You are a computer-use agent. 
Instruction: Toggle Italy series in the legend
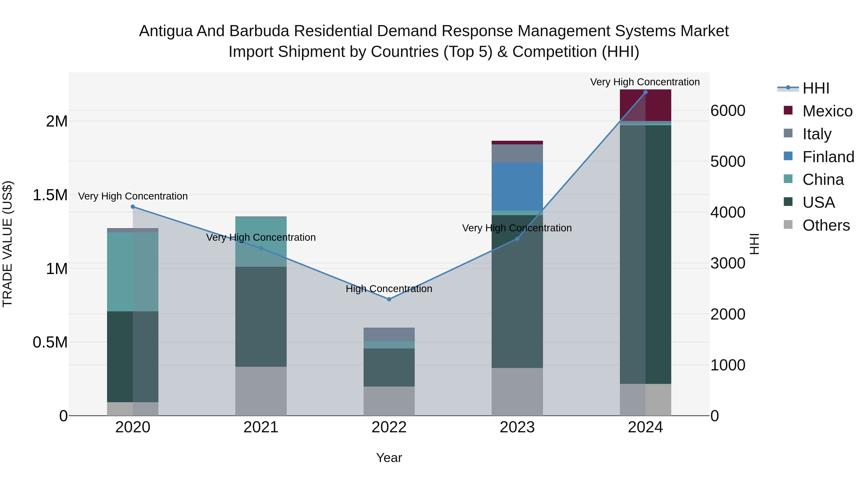pyautogui.click(x=807, y=134)
